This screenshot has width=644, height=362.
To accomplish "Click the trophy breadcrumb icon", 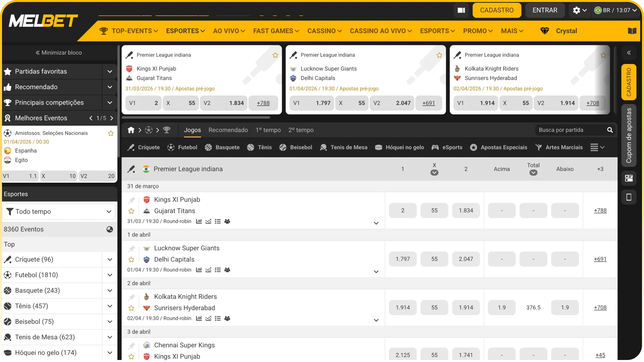I will point(167,130).
